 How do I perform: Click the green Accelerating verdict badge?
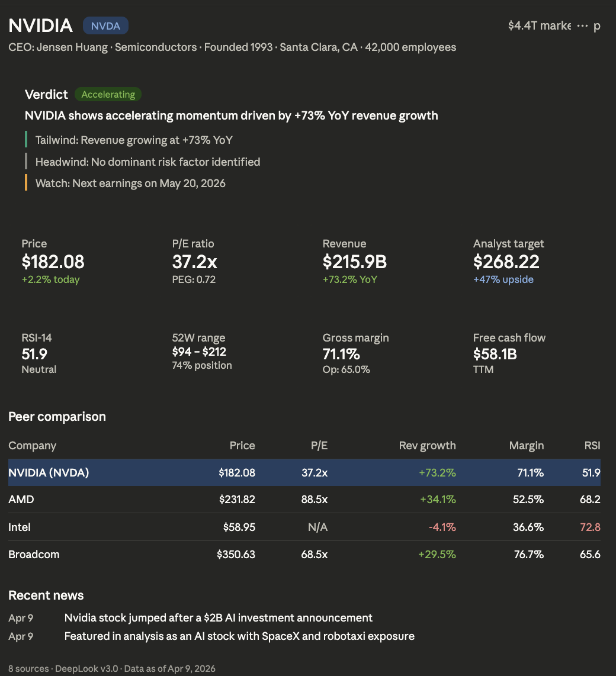coord(108,94)
